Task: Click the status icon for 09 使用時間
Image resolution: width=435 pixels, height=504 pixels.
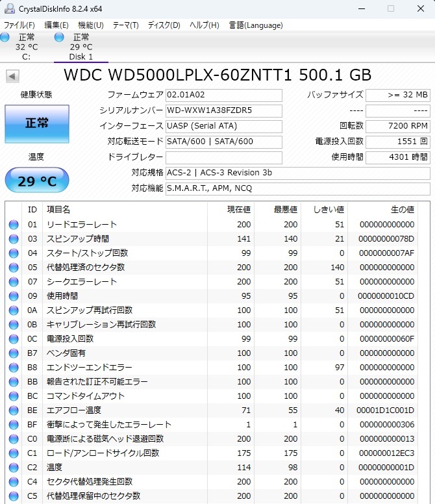Action: (14, 296)
